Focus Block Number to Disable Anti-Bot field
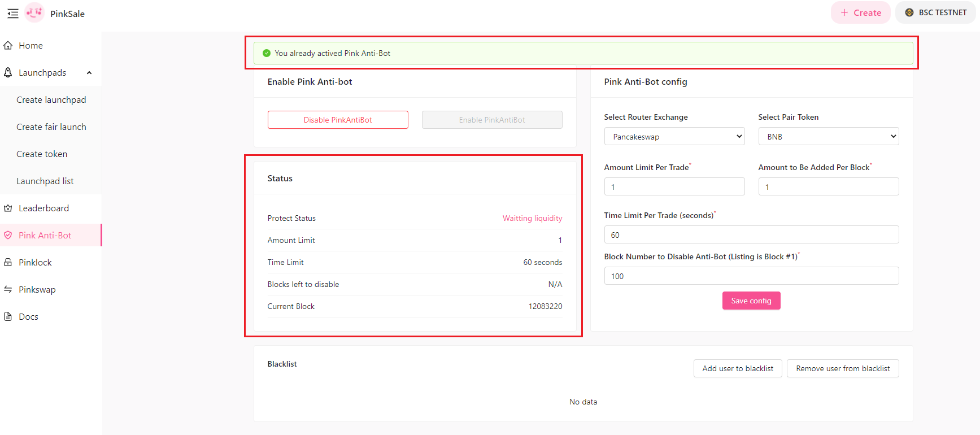980x435 pixels. coord(751,276)
